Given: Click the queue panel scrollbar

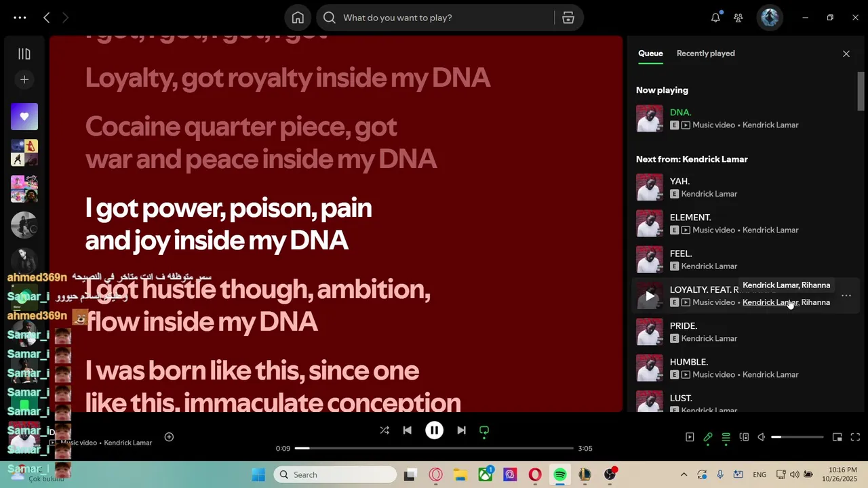Looking at the screenshot, I should [x=861, y=91].
